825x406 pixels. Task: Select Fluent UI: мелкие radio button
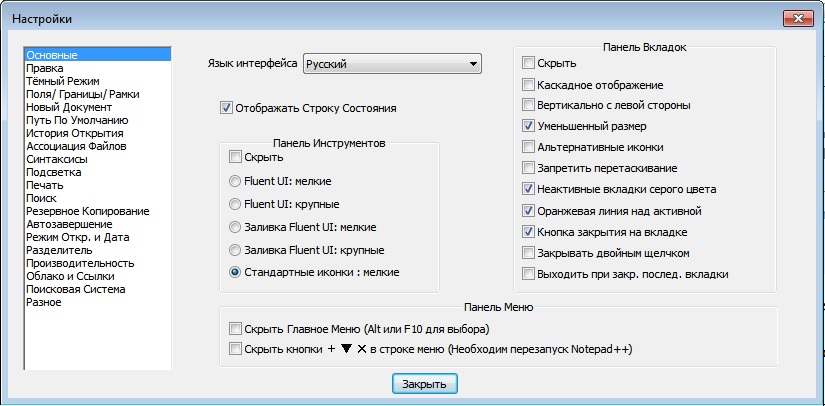[236, 181]
